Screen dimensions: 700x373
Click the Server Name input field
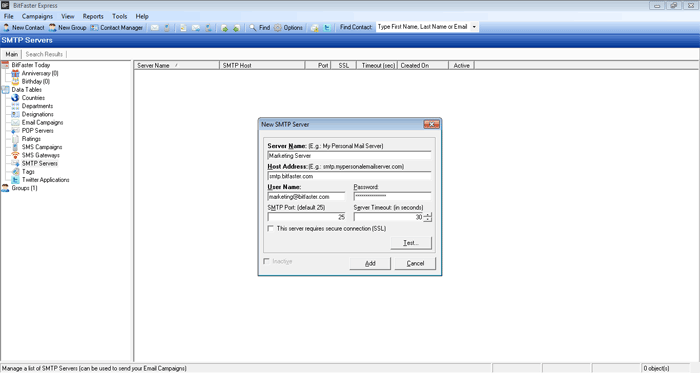coord(349,156)
